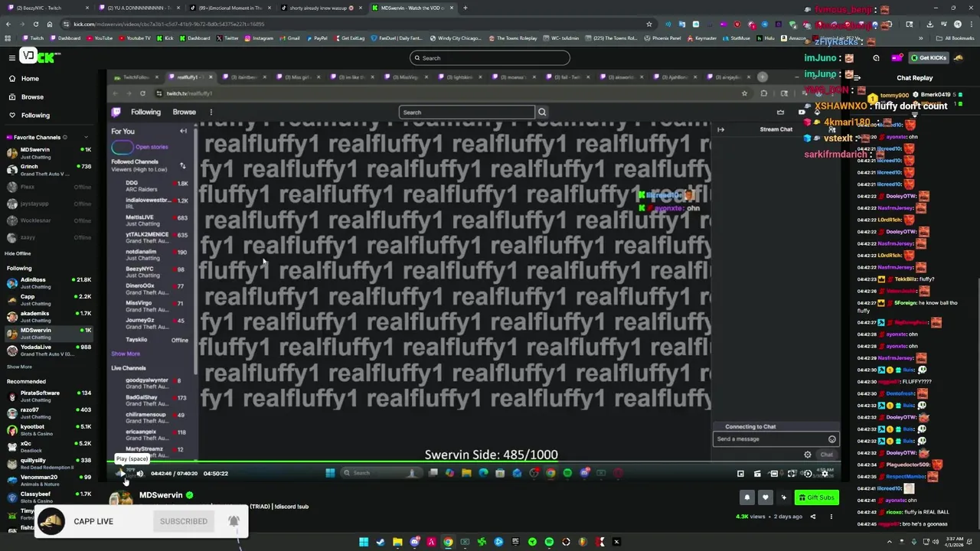Open AdinRoss channel from Following
Viewport: 980px width, 551px height.
click(49, 283)
